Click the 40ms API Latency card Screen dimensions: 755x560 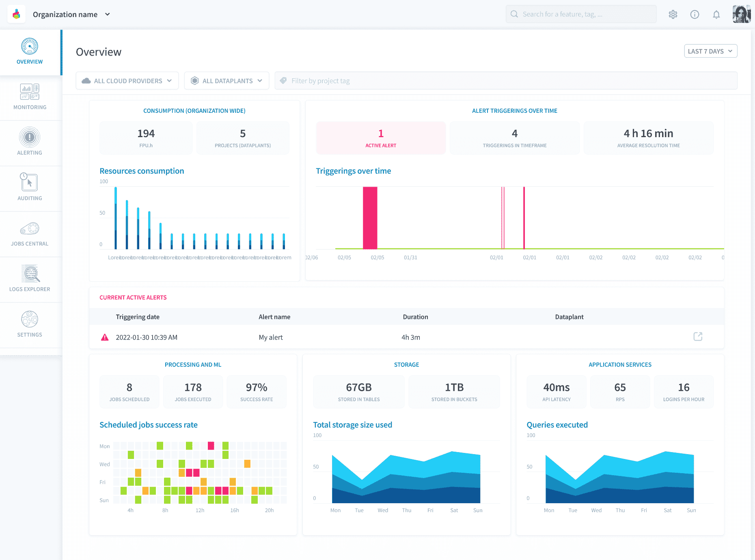557,392
